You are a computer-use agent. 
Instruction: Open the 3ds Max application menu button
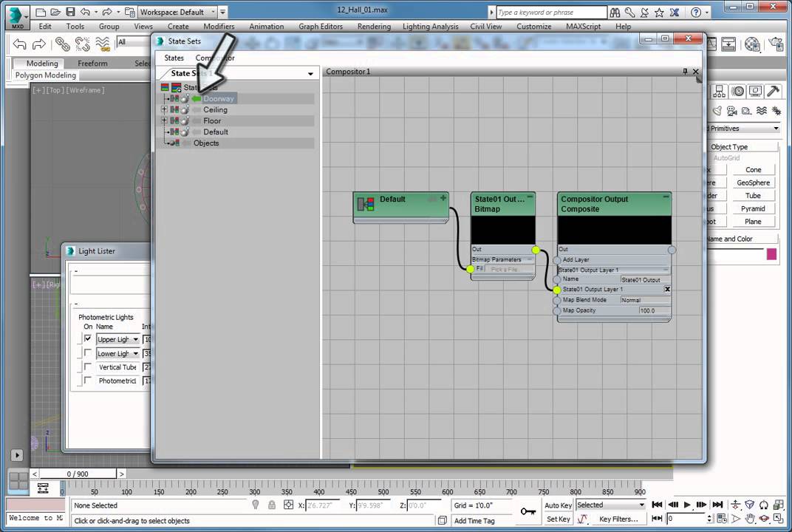click(x=17, y=17)
